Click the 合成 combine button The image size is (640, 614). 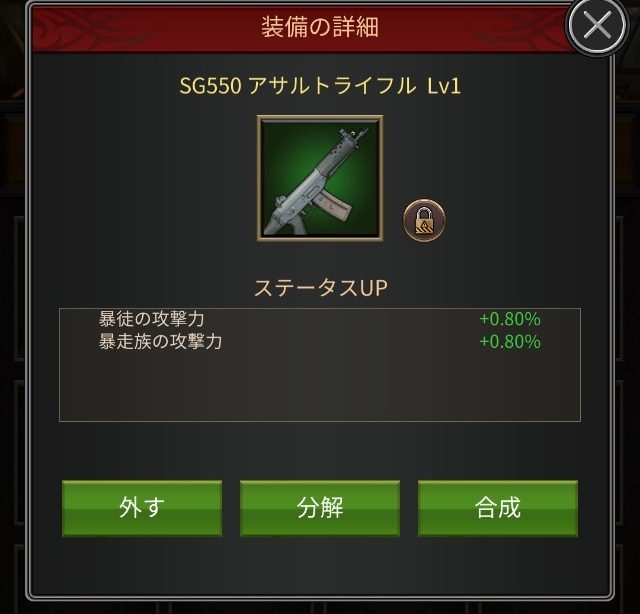(498, 508)
